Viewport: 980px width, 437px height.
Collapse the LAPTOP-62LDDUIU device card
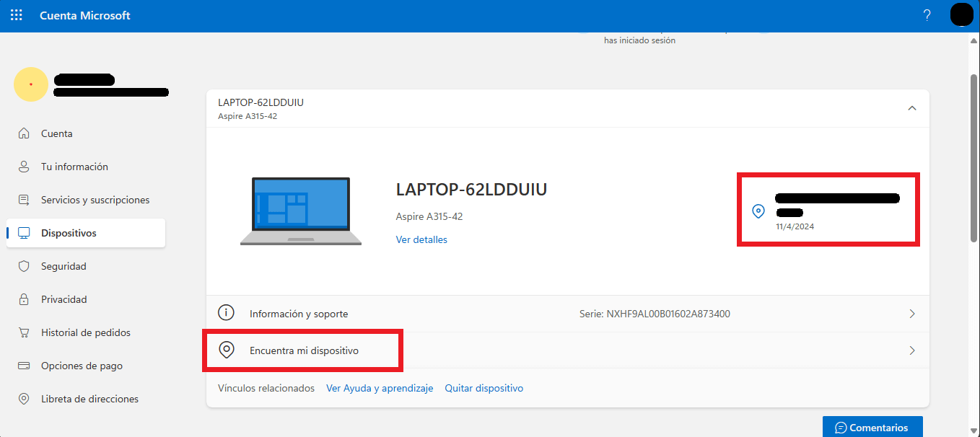[x=912, y=108]
